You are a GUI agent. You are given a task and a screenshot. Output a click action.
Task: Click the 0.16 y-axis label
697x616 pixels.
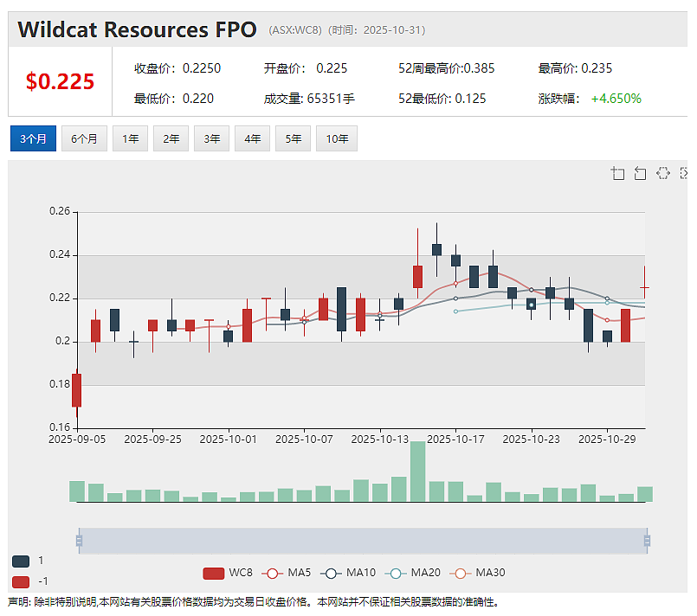tap(60, 427)
